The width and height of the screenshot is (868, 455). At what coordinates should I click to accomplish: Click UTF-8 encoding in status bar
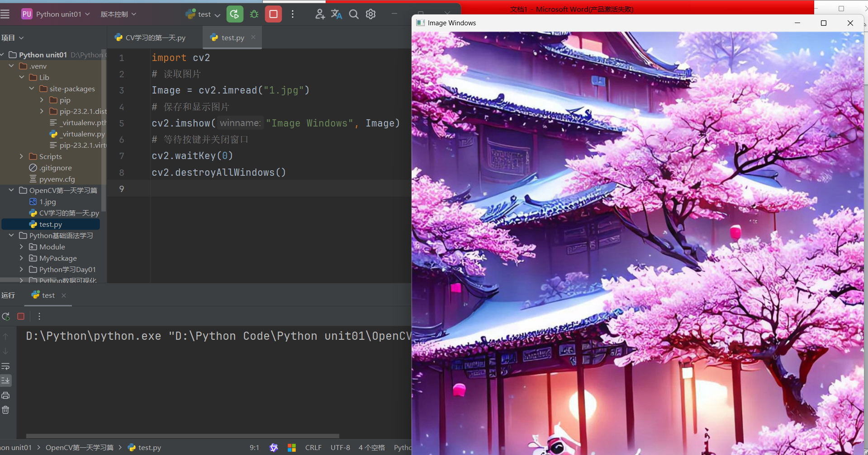pyautogui.click(x=340, y=447)
